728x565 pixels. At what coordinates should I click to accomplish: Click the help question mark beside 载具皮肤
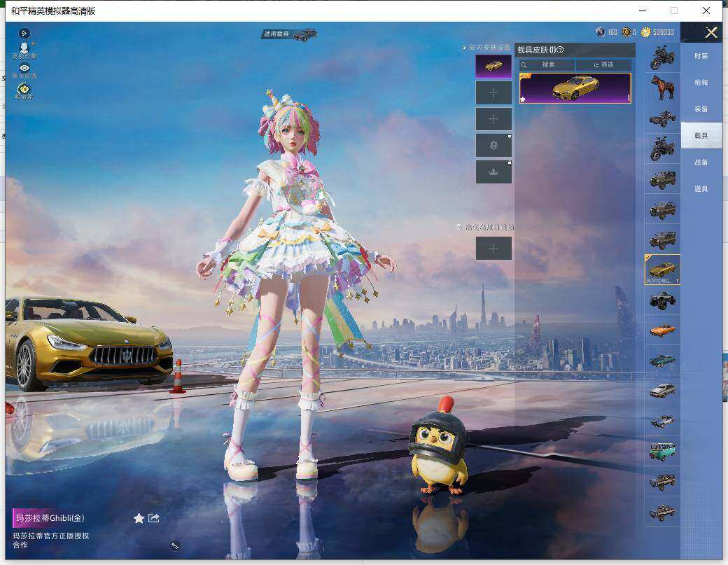(560, 50)
